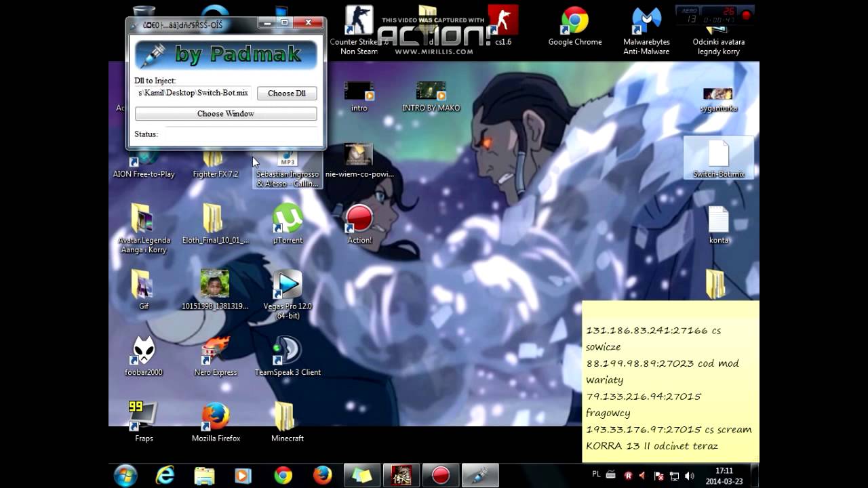The height and width of the screenshot is (488, 868).
Task: Click the 'by Padmak' syringe banner
Action: click(x=226, y=54)
